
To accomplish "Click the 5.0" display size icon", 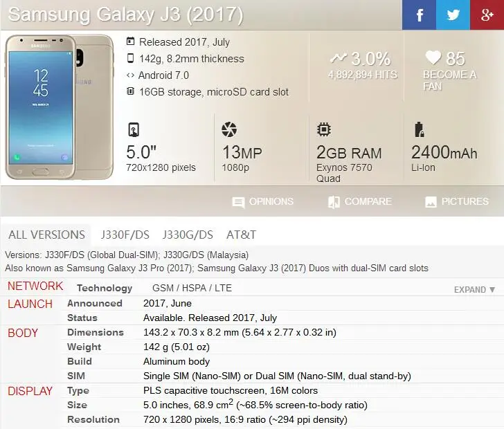I will tap(134, 130).
